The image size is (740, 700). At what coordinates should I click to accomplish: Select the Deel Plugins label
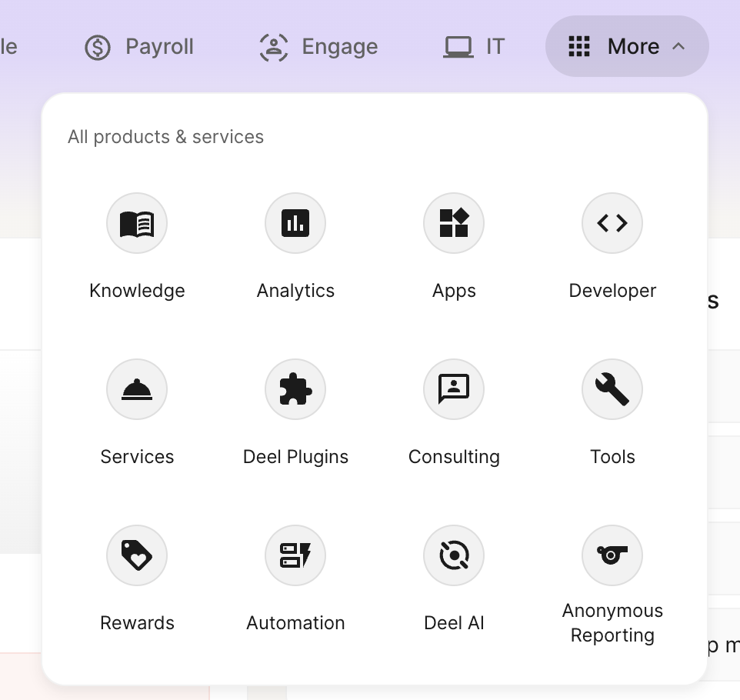point(295,457)
